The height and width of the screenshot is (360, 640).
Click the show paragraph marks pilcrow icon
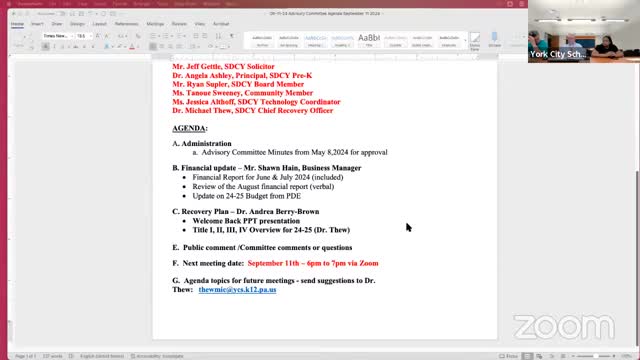coord(232,36)
